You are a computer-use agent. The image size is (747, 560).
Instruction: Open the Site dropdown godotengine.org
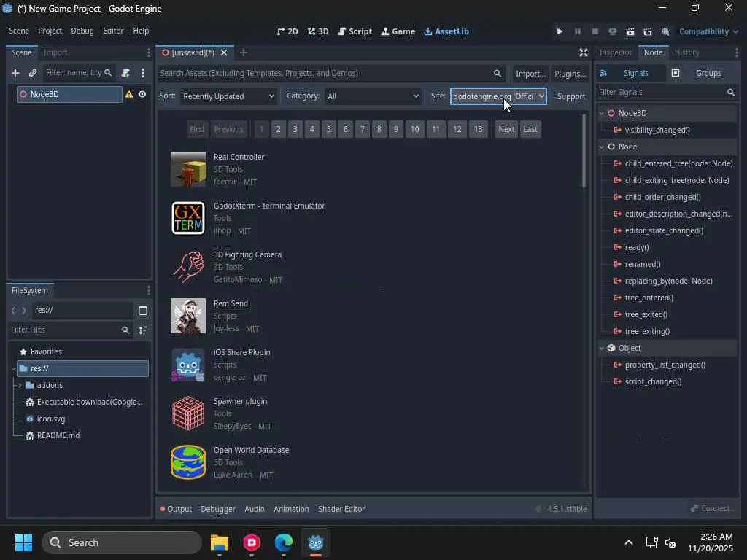pyautogui.click(x=498, y=96)
